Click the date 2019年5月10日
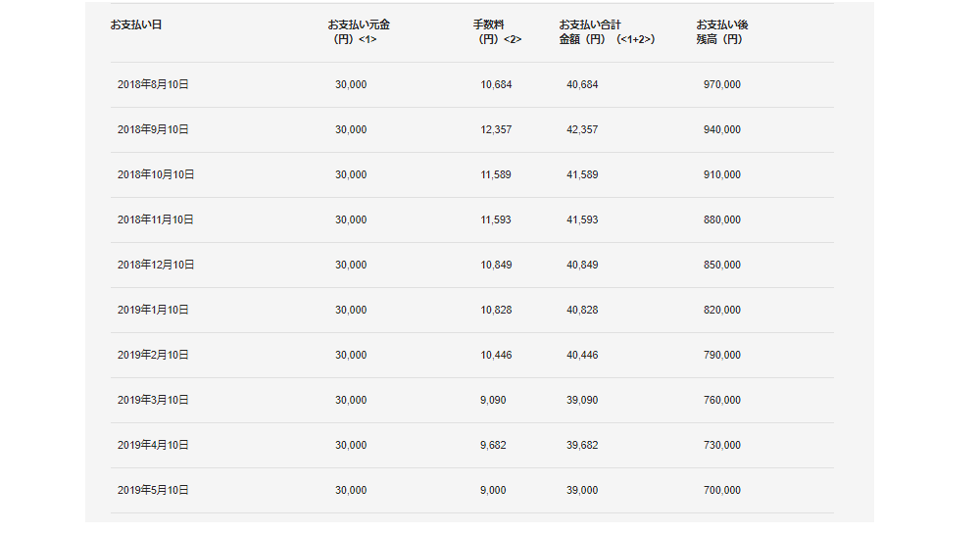Screen dimensions: 980x534 point(153,491)
